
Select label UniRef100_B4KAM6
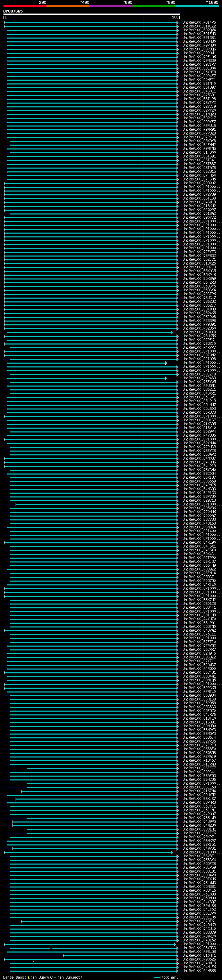(199, 462)
